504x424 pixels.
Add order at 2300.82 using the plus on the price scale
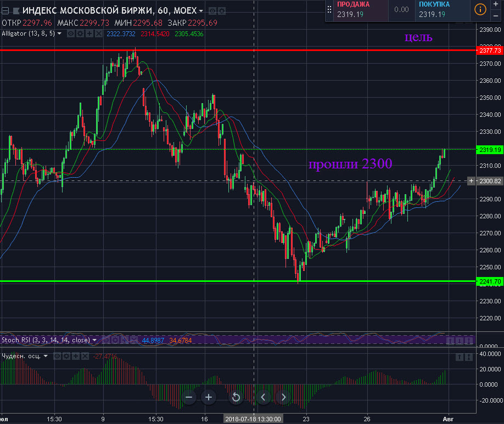[471, 181]
